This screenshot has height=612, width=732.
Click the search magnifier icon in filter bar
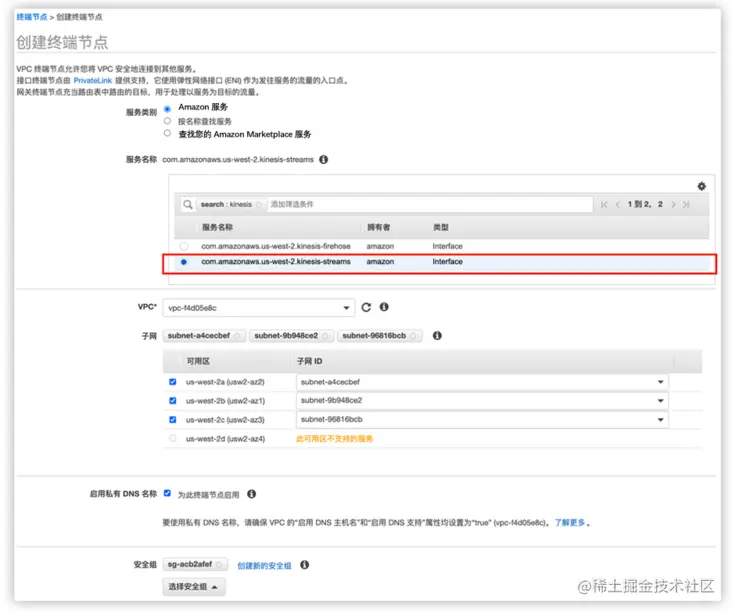click(188, 204)
